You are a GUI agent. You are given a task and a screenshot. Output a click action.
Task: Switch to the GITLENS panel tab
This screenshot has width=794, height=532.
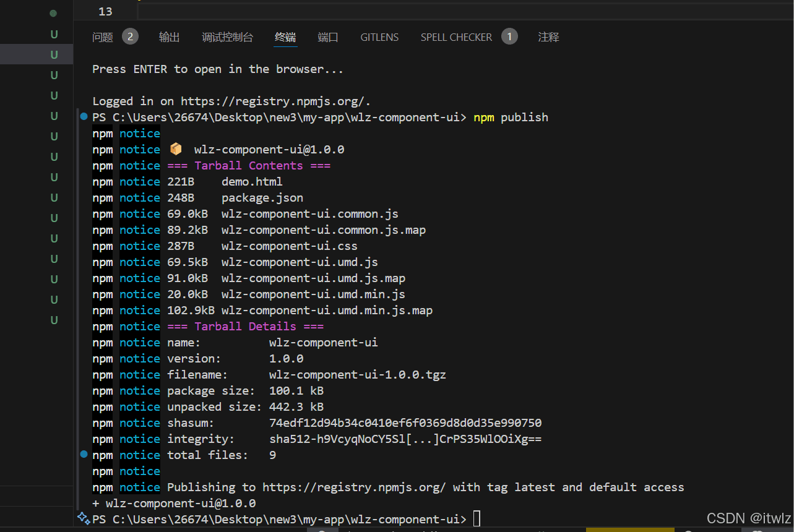[x=379, y=37]
